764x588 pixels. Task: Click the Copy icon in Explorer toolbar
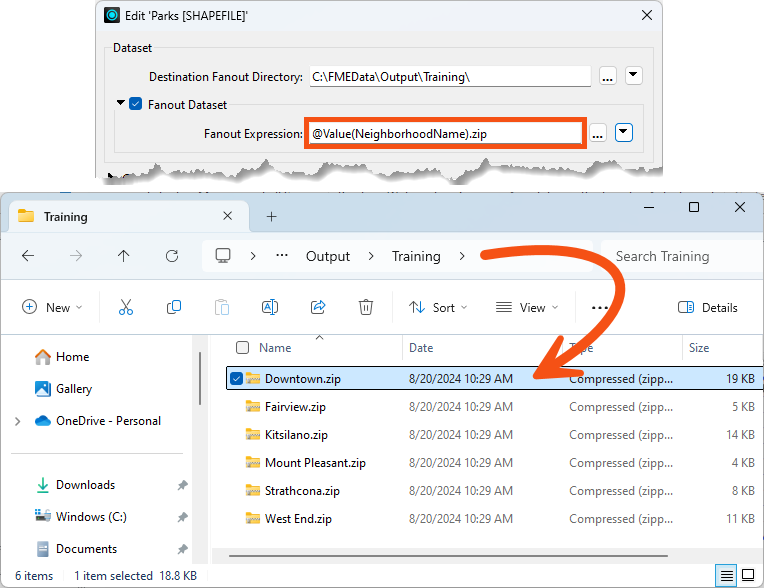pyautogui.click(x=173, y=307)
